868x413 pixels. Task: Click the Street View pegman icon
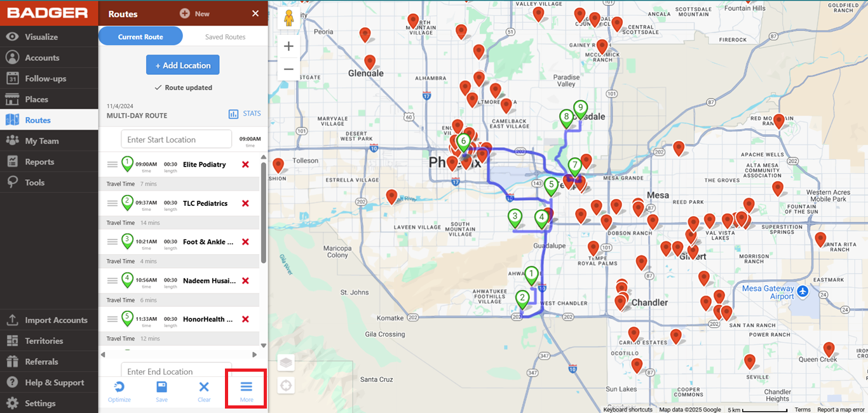coord(288,18)
